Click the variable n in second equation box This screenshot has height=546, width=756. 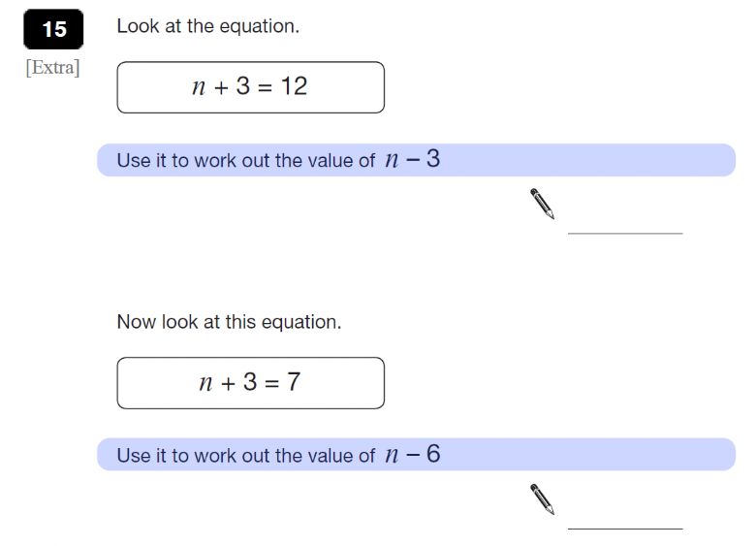[205, 384]
